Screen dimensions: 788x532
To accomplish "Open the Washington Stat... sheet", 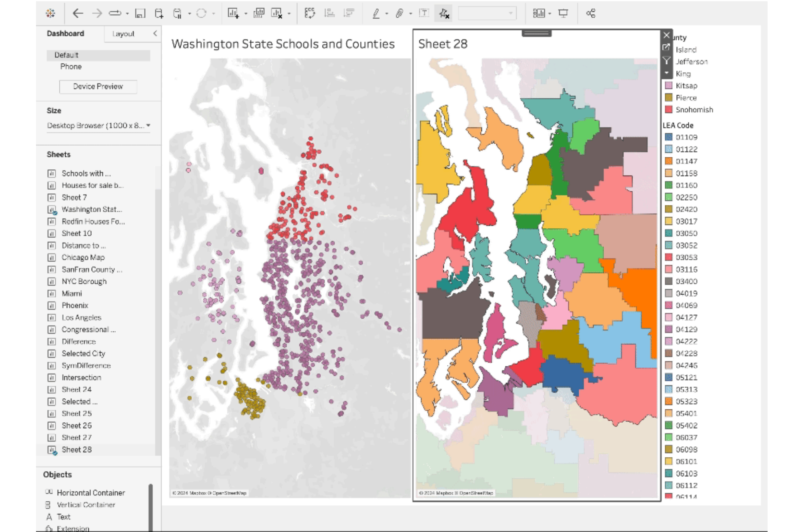I will point(91,209).
